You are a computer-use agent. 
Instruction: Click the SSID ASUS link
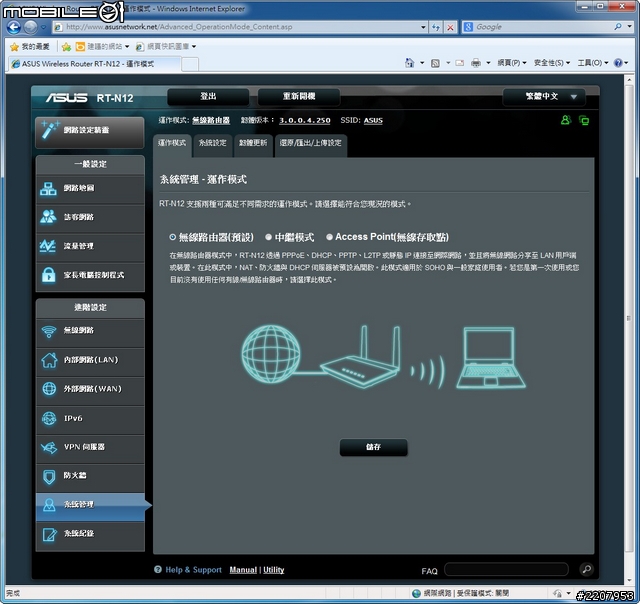373,120
